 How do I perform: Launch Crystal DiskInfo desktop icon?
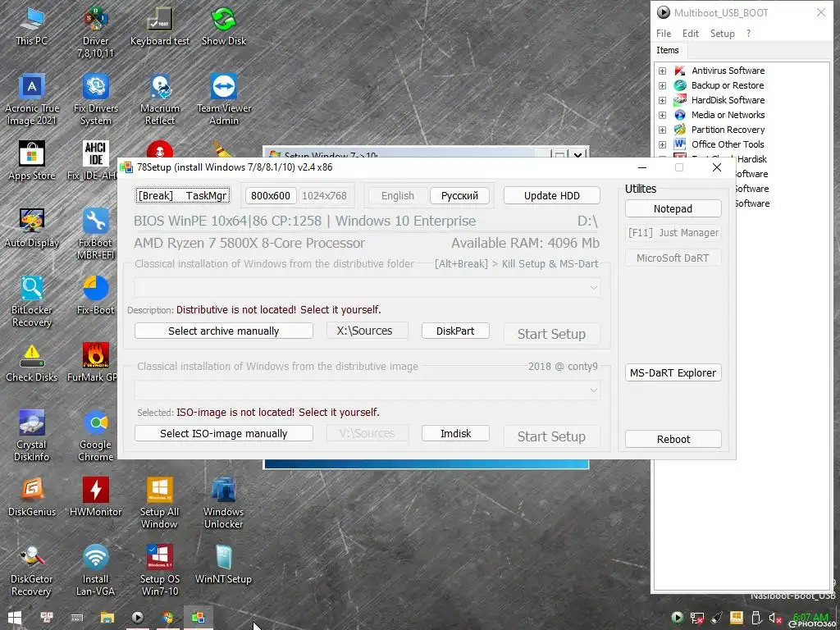(x=32, y=436)
